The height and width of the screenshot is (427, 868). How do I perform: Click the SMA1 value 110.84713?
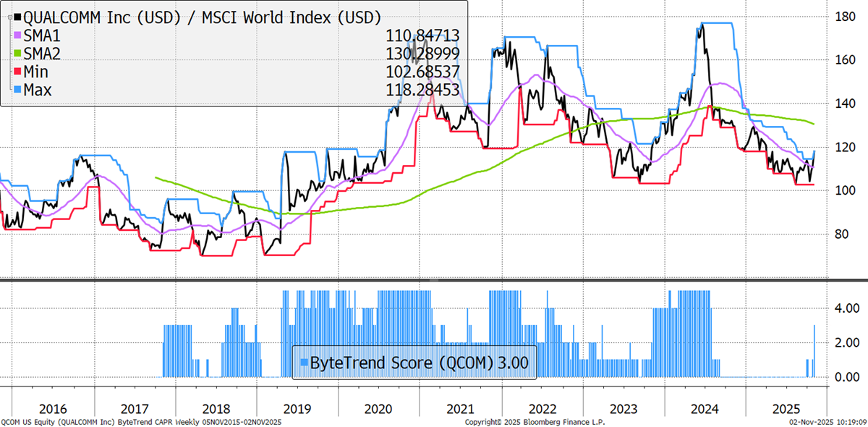[424, 35]
